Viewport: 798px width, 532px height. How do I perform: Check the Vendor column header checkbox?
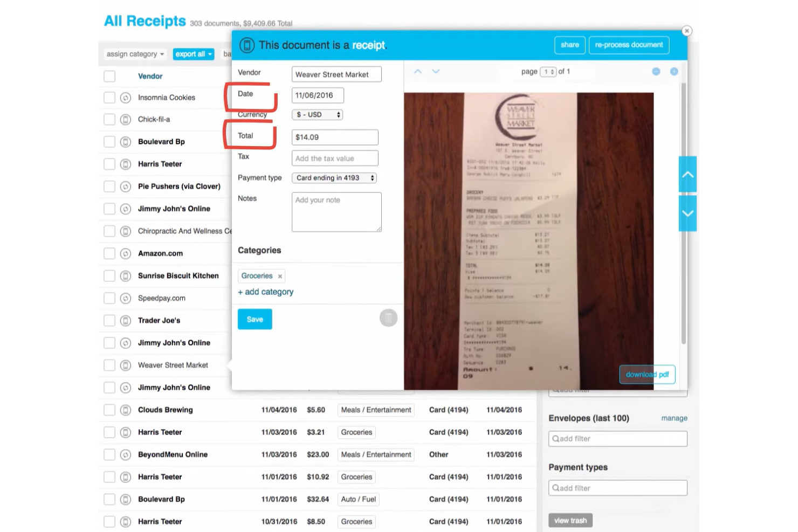tap(109, 76)
